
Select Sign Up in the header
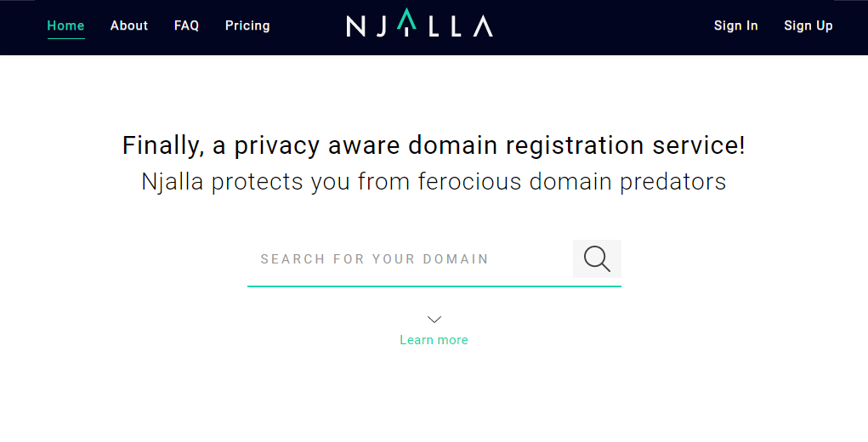pyautogui.click(x=808, y=26)
